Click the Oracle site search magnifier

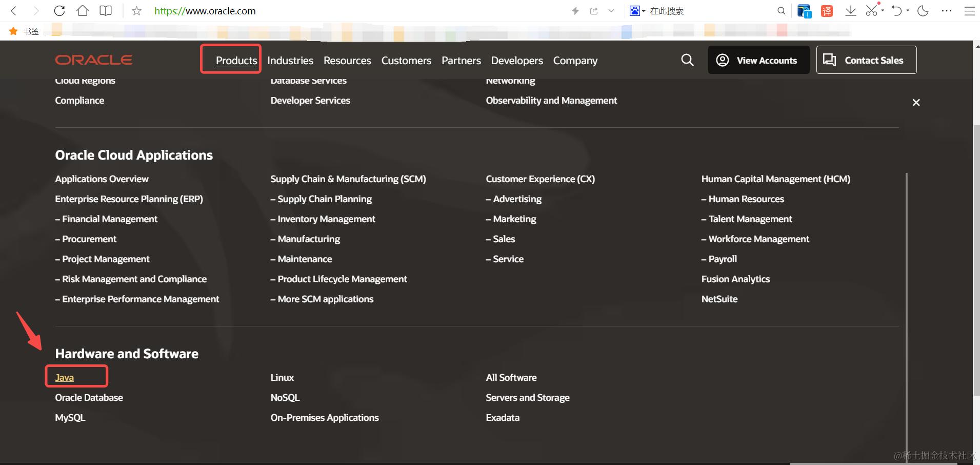click(687, 60)
